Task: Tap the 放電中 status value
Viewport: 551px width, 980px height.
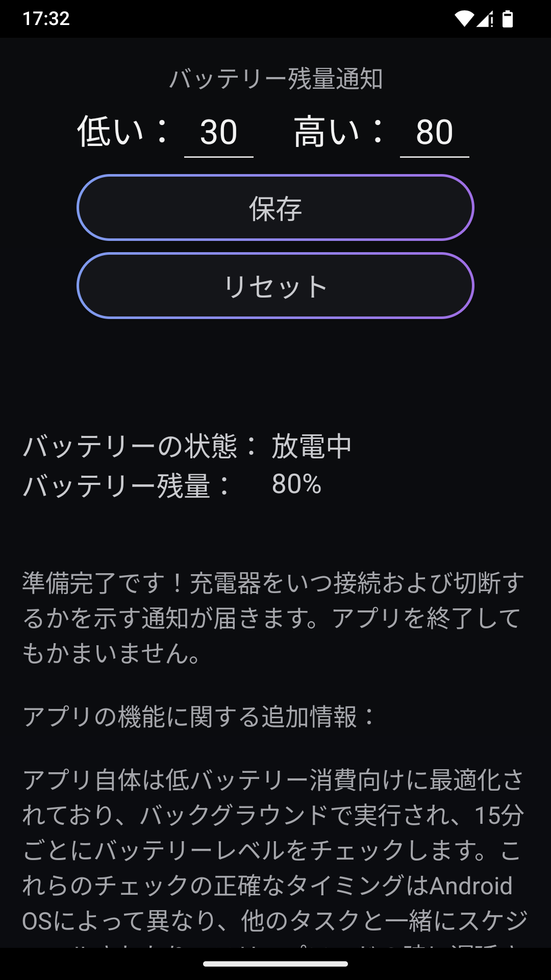Action: coord(311,446)
